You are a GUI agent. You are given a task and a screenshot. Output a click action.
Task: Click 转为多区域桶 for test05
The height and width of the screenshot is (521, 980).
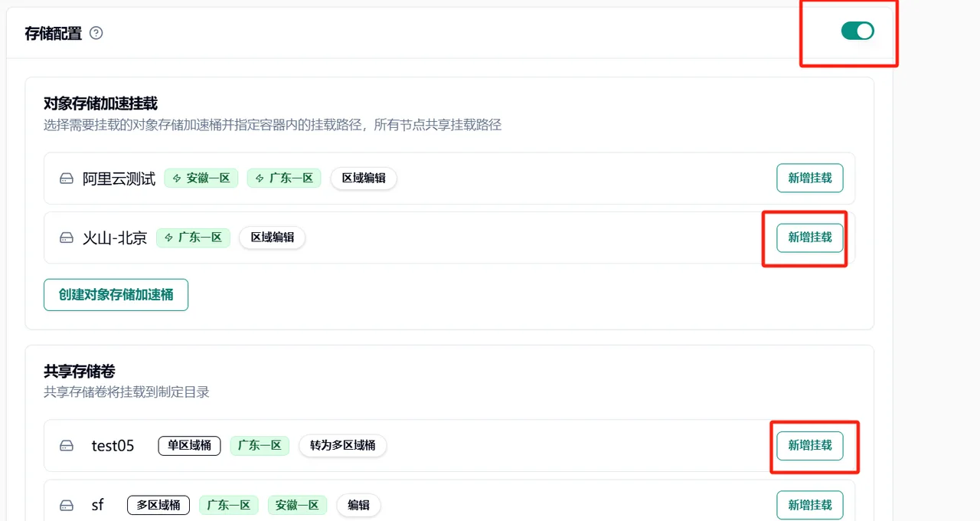(342, 445)
